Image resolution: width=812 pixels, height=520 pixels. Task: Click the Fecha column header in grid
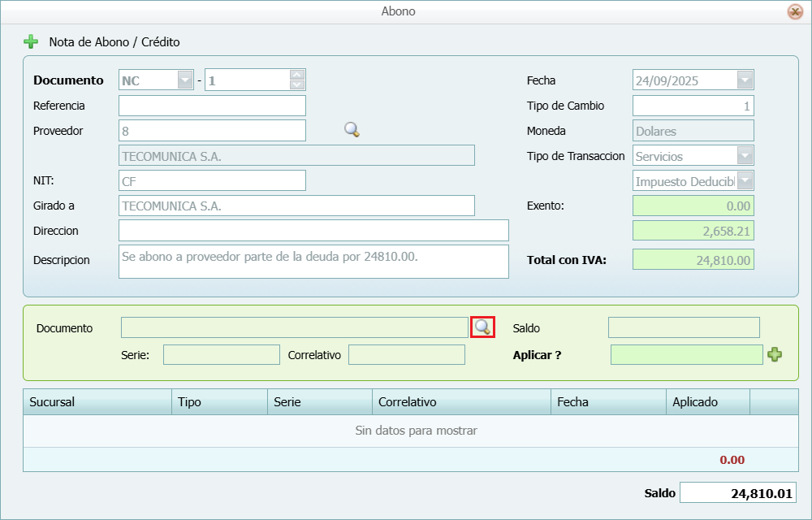click(607, 402)
